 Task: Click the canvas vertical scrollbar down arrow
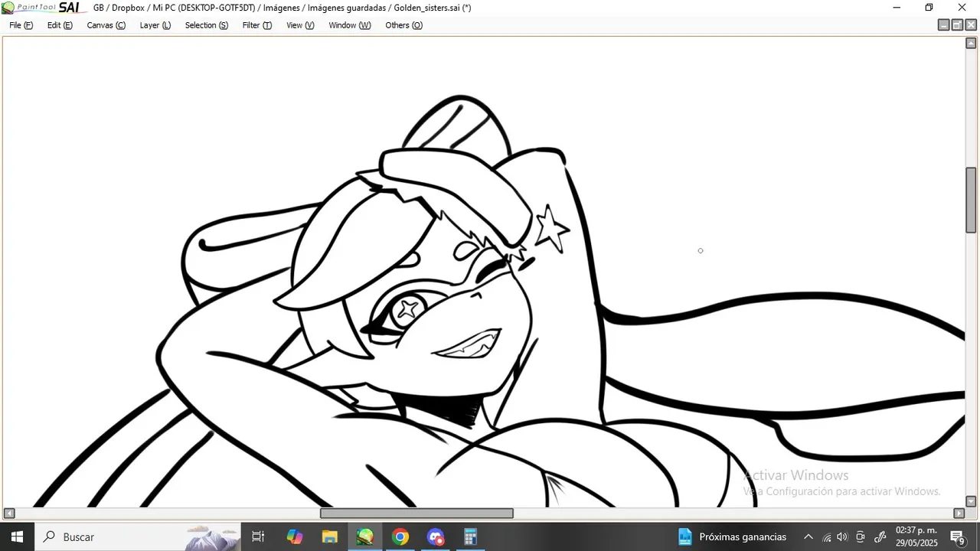coord(971,501)
